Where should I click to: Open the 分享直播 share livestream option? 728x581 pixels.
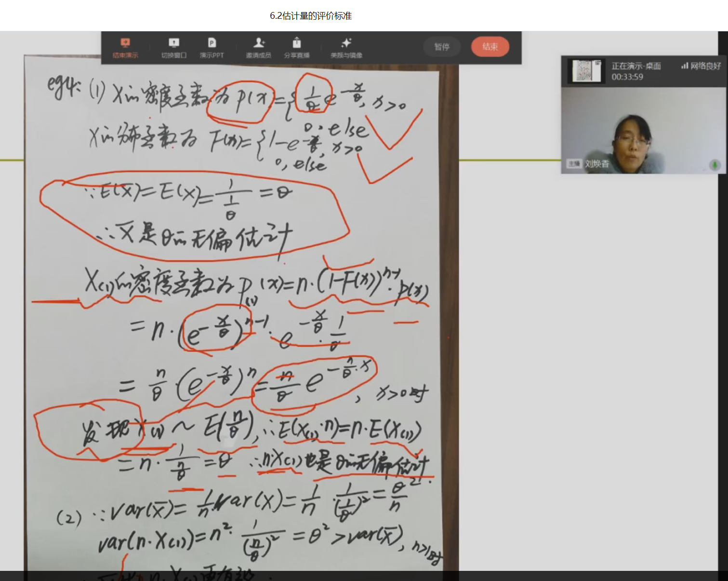297,43
